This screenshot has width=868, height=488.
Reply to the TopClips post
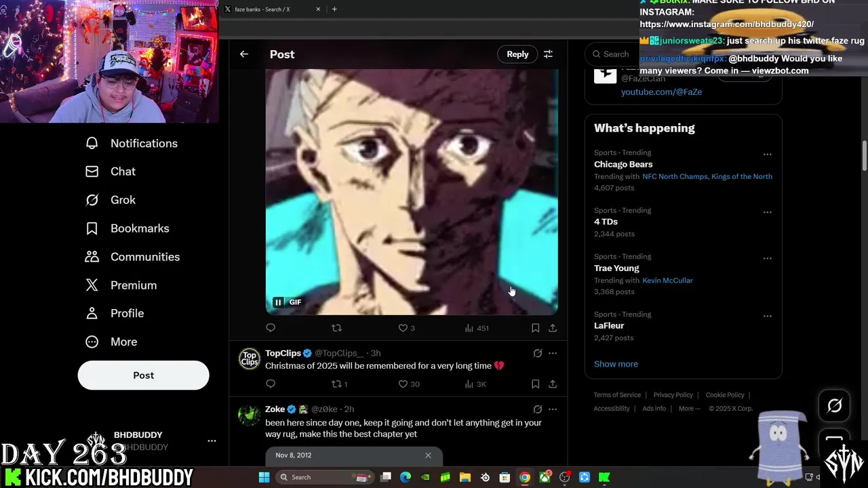point(271,384)
